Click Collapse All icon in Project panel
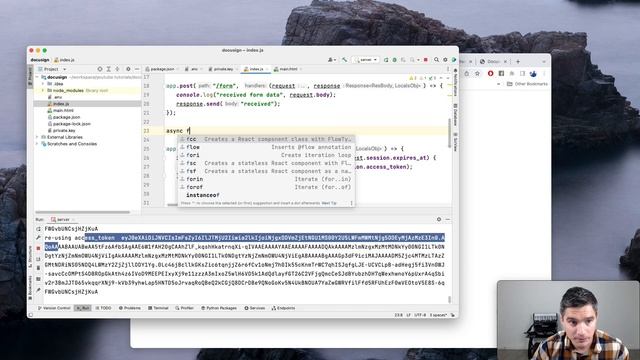640x360 pixels. point(118,69)
